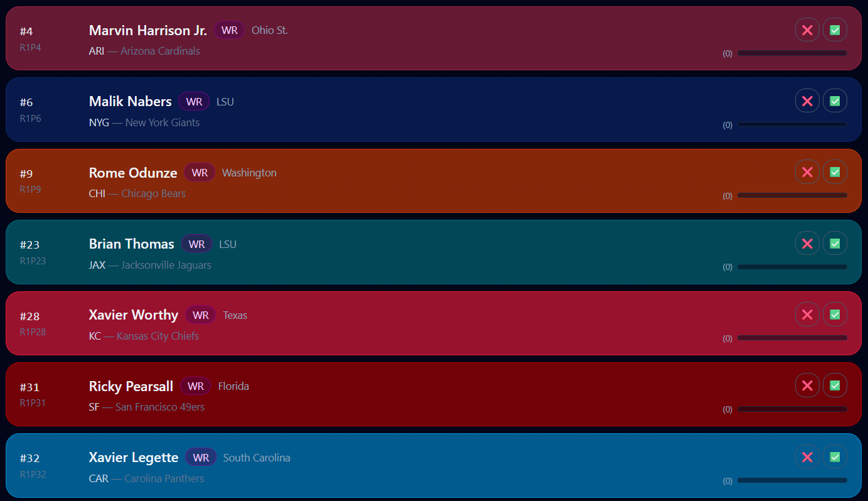Click the rating bar on Xavier Worthy's row
The width and height of the screenshot is (868, 501).
tap(792, 338)
